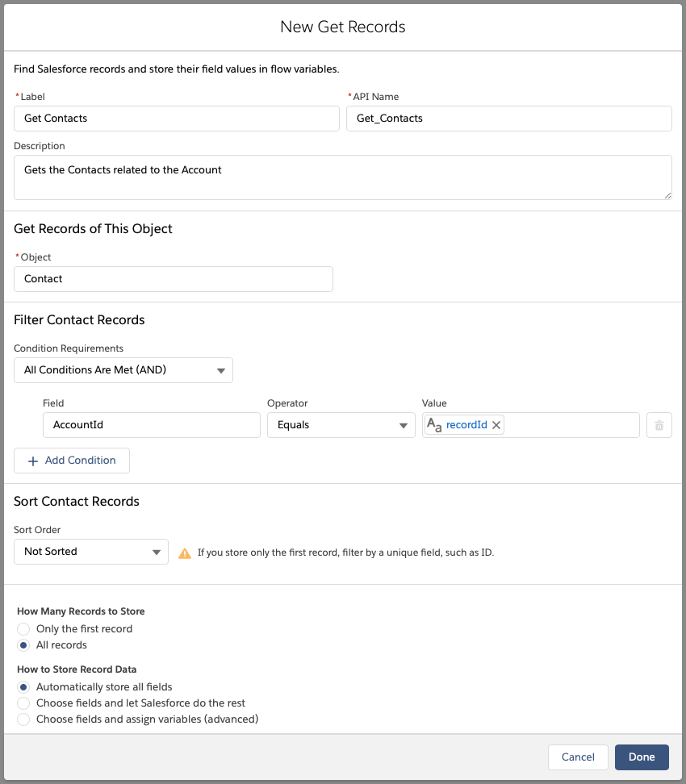Click the Aa text variable icon
Image resolution: width=686 pixels, height=784 pixels.
click(434, 425)
